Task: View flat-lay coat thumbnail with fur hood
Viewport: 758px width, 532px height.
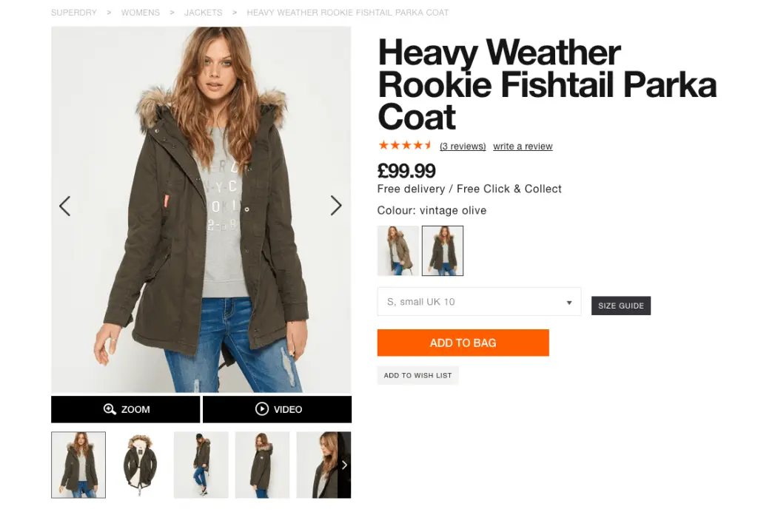Action: [x=140, y=465]
